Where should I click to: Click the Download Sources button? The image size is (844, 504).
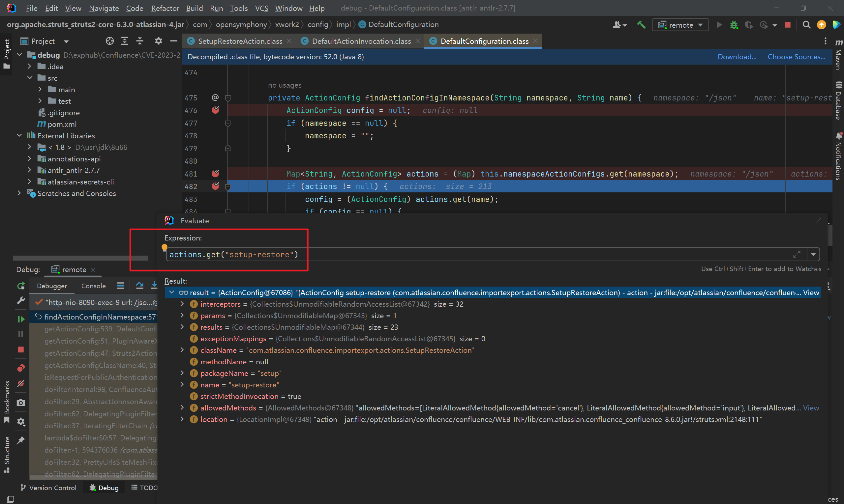pos(737,56)
